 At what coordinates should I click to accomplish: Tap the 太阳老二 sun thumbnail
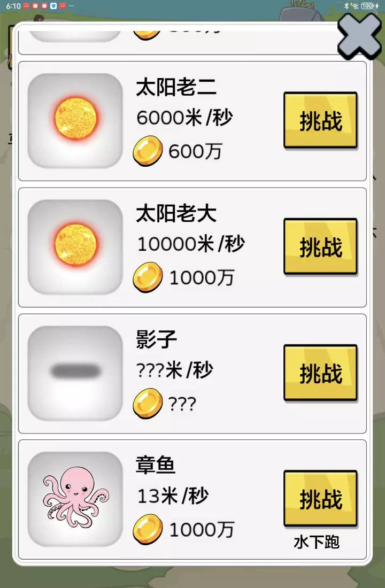[75, 121]
